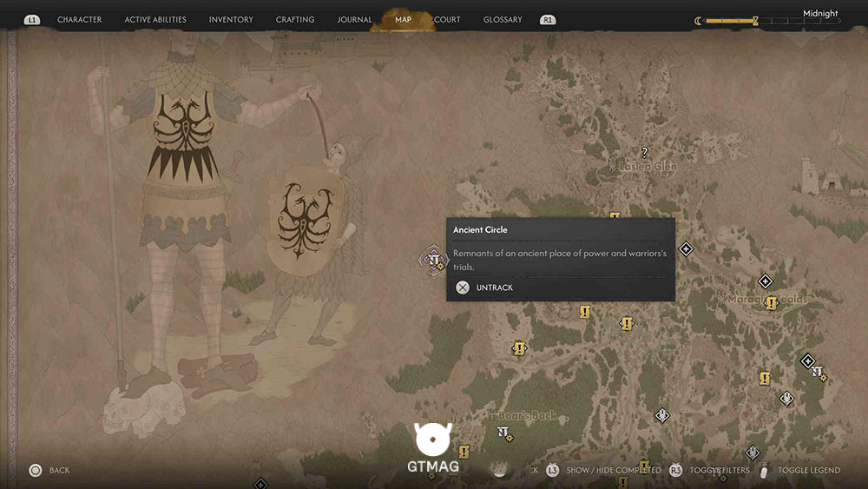The height and width of the screenshot is (489, 868).
Task: Select white diamond marker below eastern Ancient Circle icon
Action: [786, 398]
